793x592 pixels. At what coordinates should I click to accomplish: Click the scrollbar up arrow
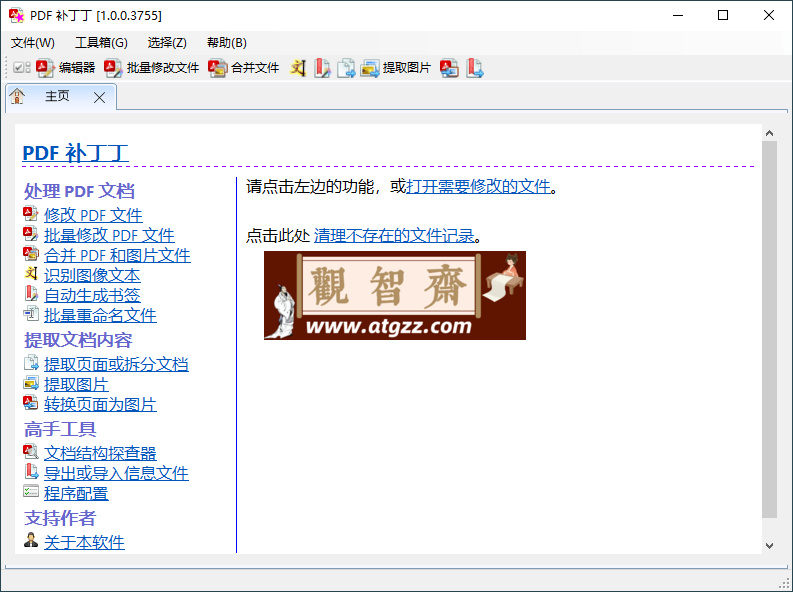click(769, 133)
